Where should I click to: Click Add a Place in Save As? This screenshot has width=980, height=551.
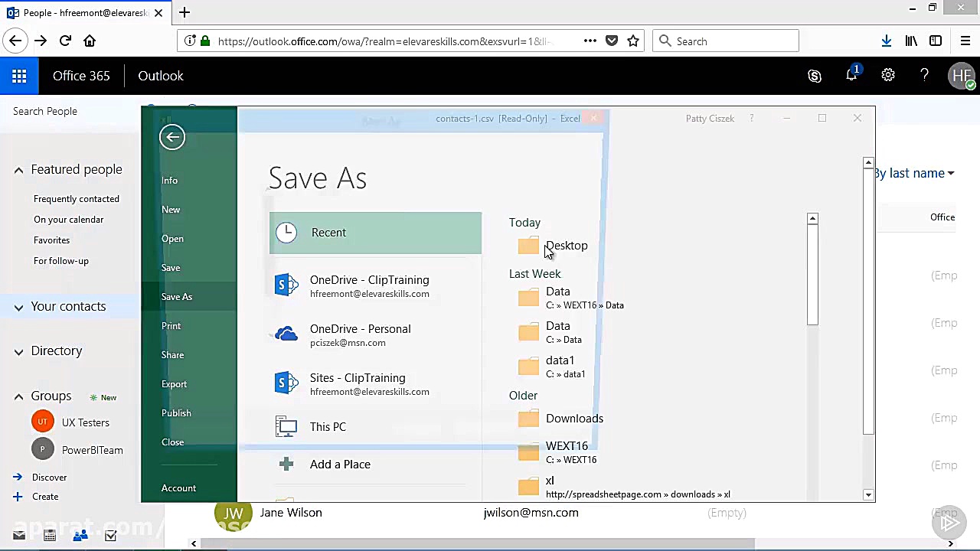tap(340, 464)
